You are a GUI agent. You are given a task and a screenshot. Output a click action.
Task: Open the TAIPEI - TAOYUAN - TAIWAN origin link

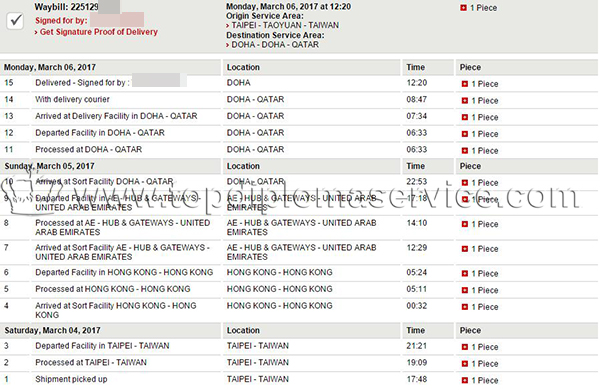(x=285, y=25)
